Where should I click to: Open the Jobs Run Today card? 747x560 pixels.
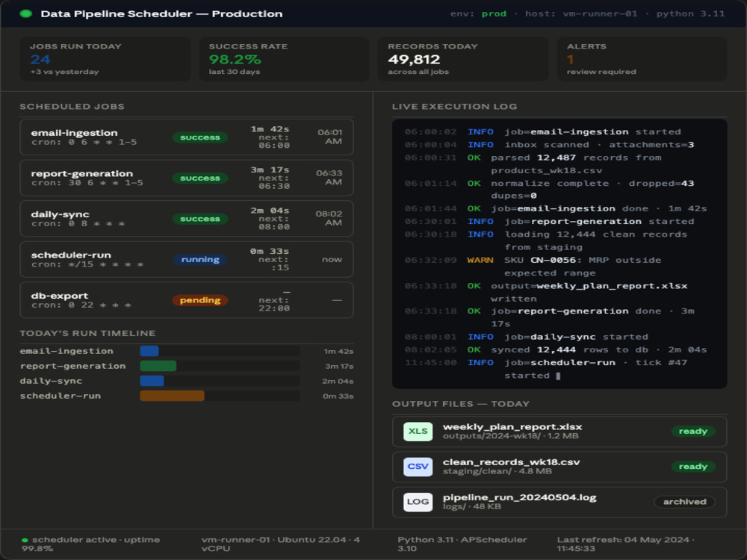click(x=105, y=59)
